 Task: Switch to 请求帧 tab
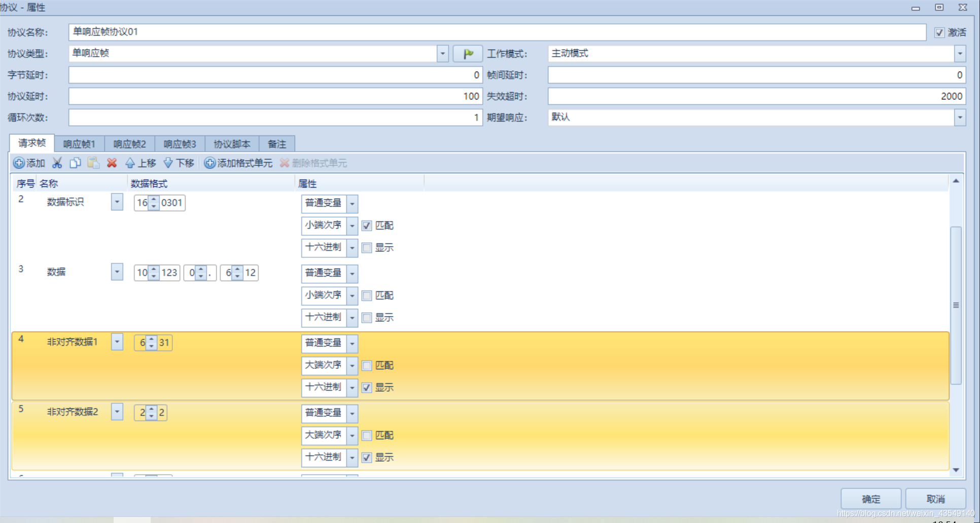click(x=32, y=143)
